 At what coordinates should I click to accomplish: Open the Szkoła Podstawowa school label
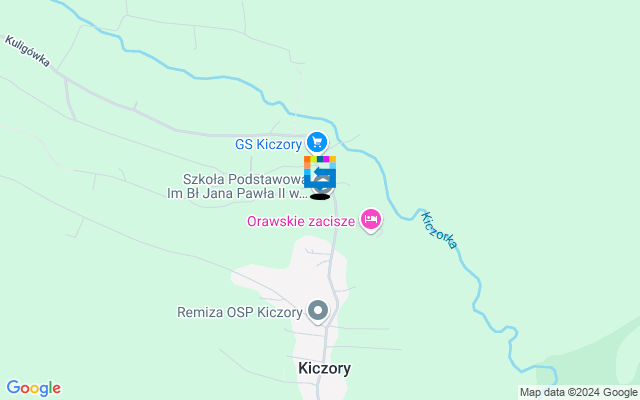[244, 179]
